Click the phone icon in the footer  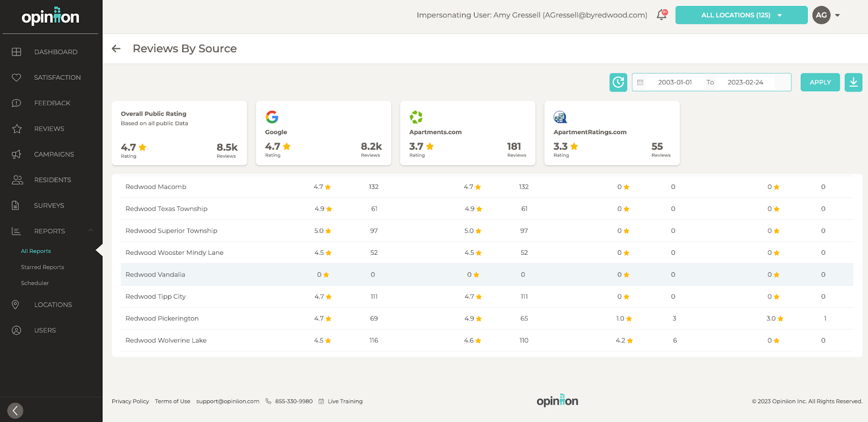pyautogui.click(x=269, y=401)
